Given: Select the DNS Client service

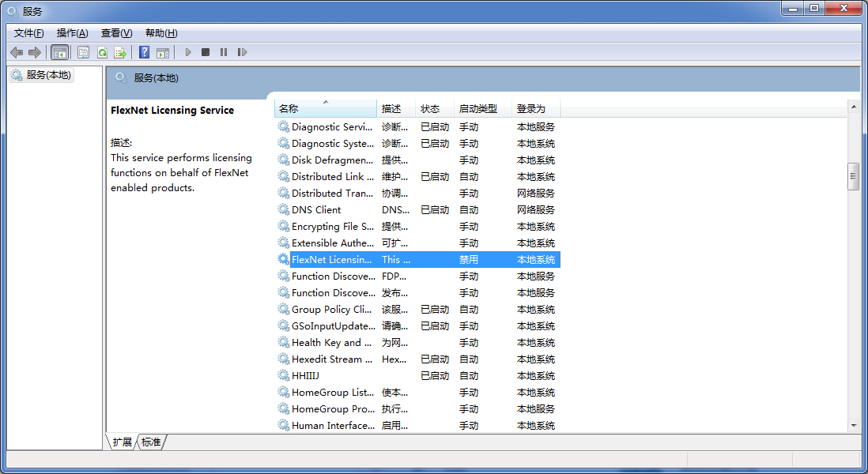Looking at the screenshot, I should click(x=418, y=209).
